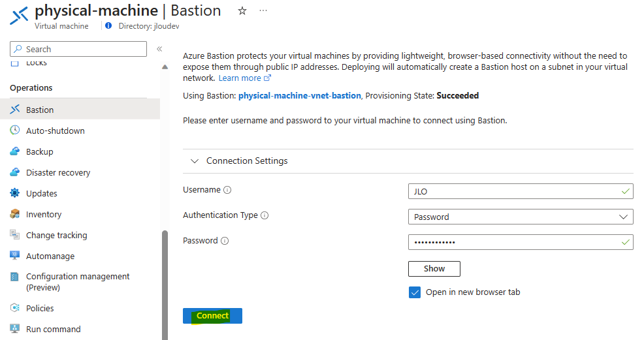Click the Directory info icon
This screenshot has width=644, height=340.
[x=108, y=26]
